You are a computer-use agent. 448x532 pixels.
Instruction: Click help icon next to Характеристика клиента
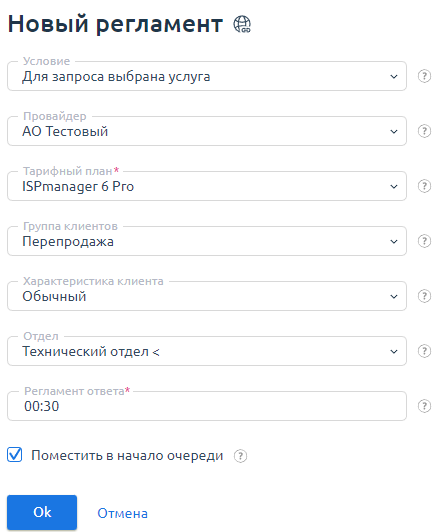coord(424,296)
